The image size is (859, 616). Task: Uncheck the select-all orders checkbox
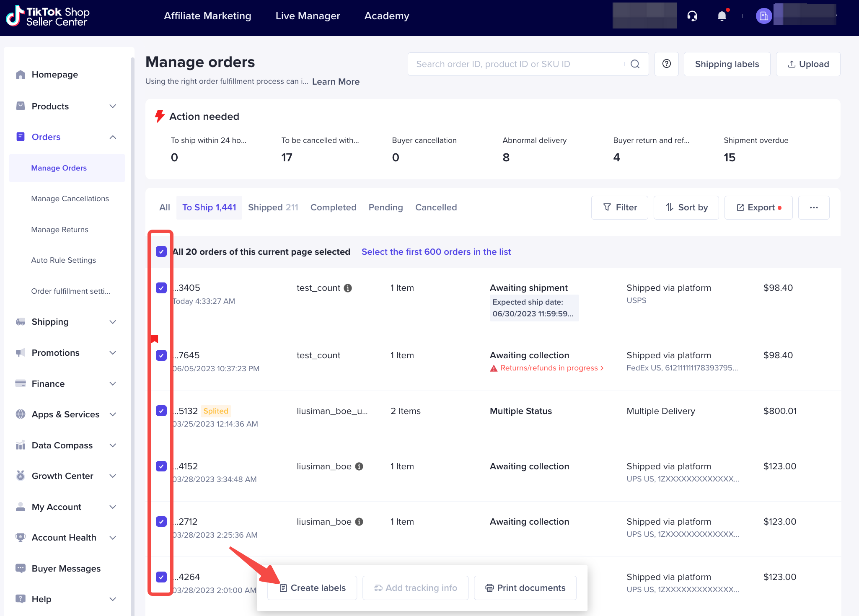[161, 251]
